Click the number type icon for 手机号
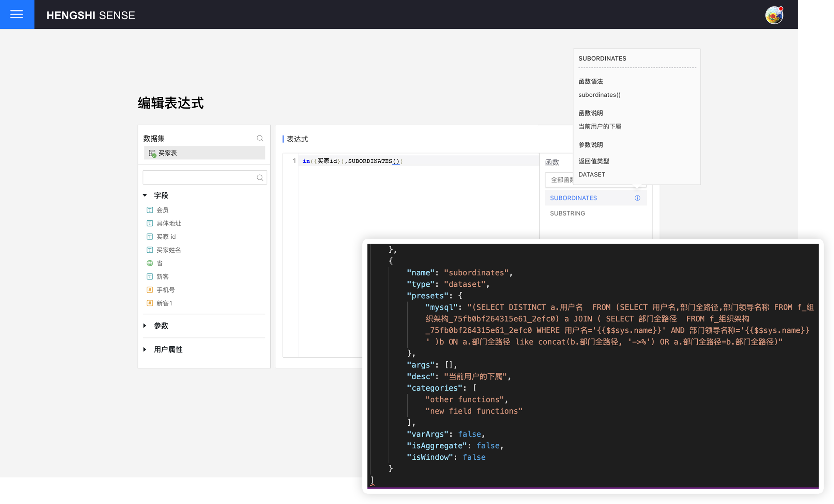Viewport: 834px width, 504px height. [x=150, y=290]
